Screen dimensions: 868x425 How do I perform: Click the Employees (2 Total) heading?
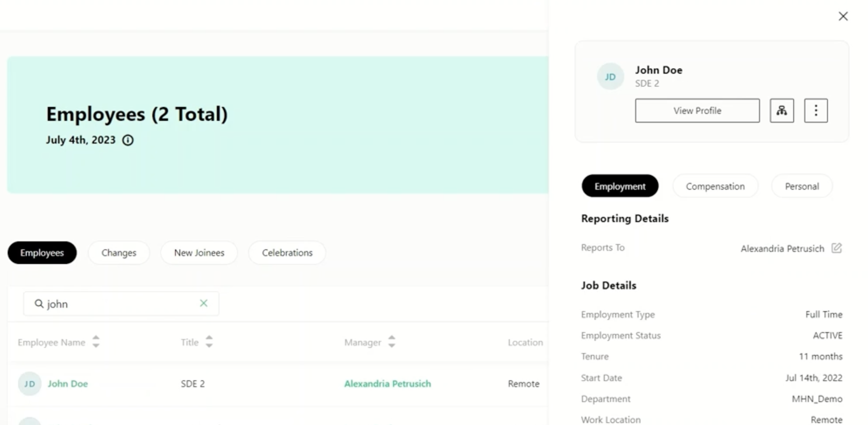137,114
